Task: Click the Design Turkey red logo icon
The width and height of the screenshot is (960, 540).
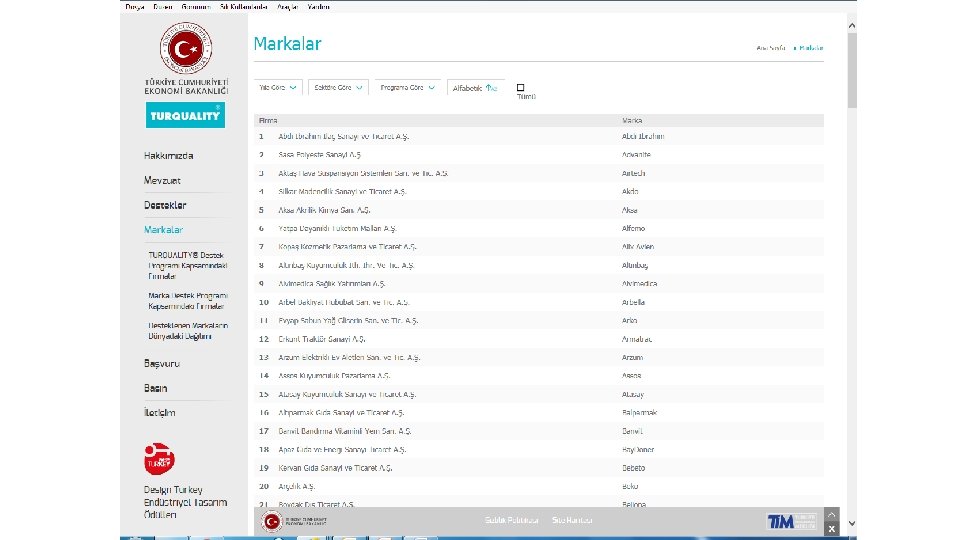Action: click(x=159, y=459)
